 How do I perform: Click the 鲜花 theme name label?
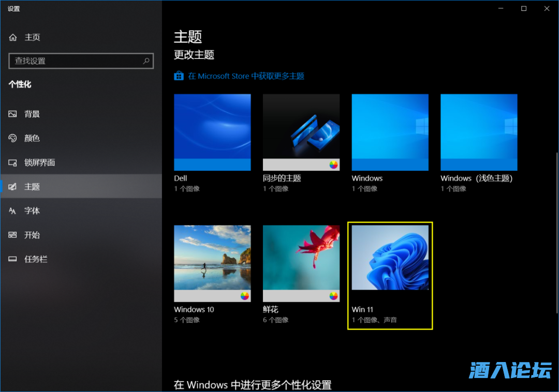[271, 309]
